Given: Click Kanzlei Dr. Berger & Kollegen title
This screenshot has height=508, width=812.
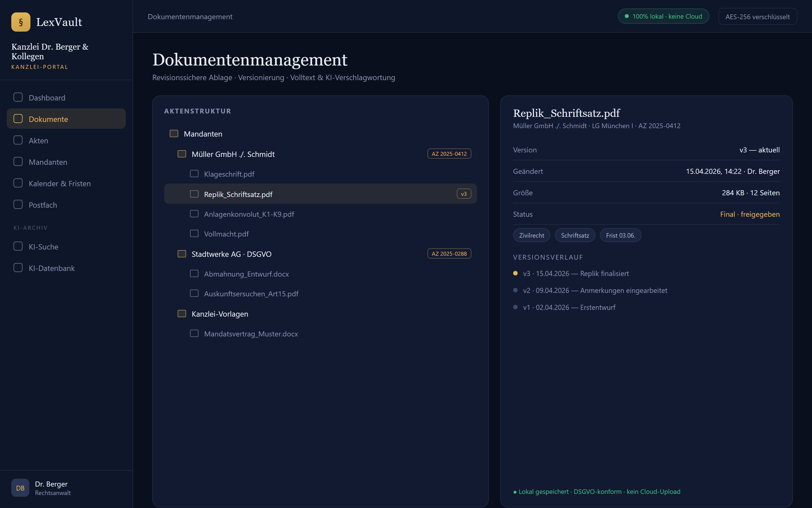Looking at the screenshot, I should tap(50, 51).
